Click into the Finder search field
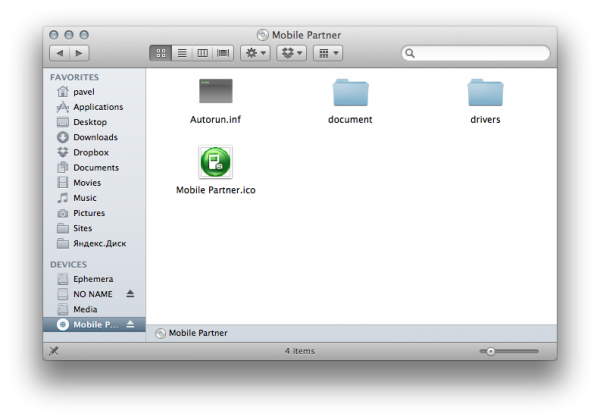This screenshot has height=420, width=600. pyautogui.click(x=476, y=53)
